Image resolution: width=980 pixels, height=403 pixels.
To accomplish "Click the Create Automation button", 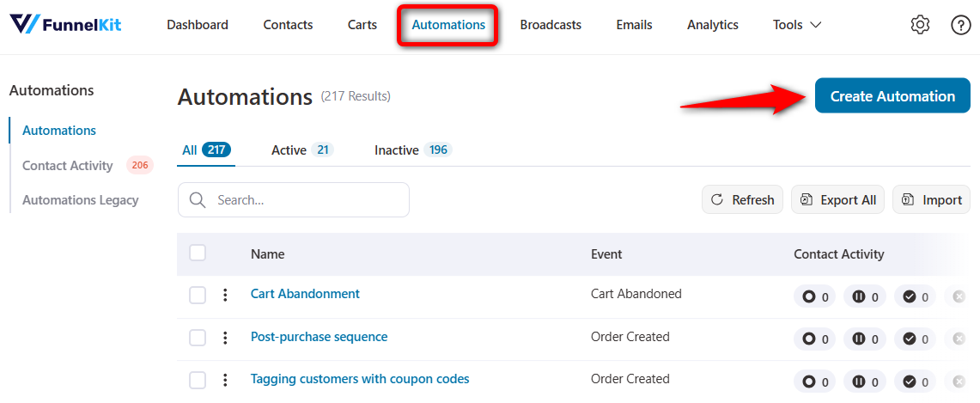I will click(892, 95).
